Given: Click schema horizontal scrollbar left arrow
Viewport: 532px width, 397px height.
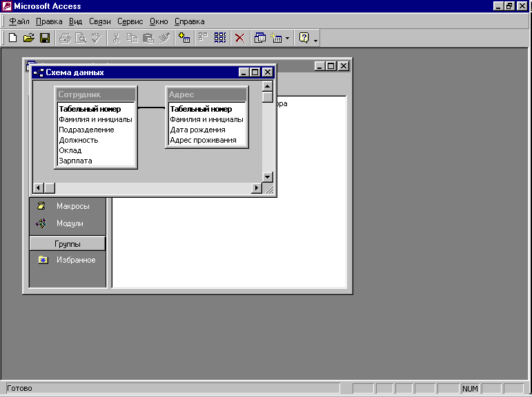Looking at the screenshot, I should point(39,187).
